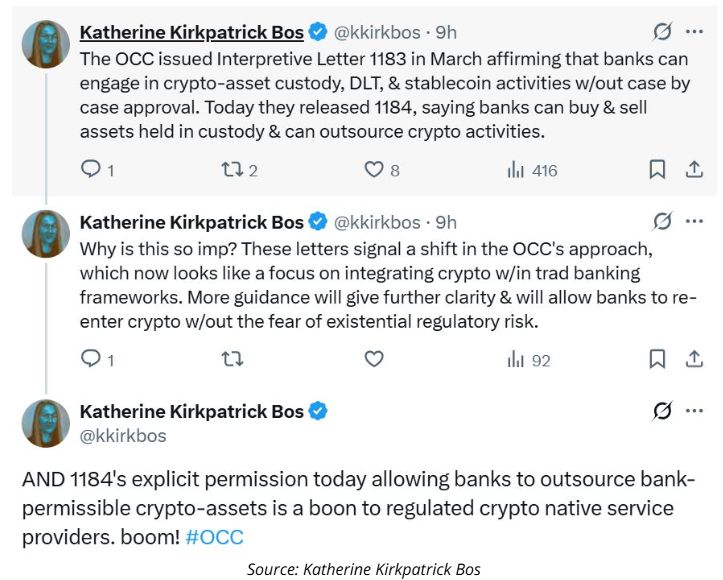The image size is (723, 580).
Task: Bookmark the first tweet
Action: point(657,170)
